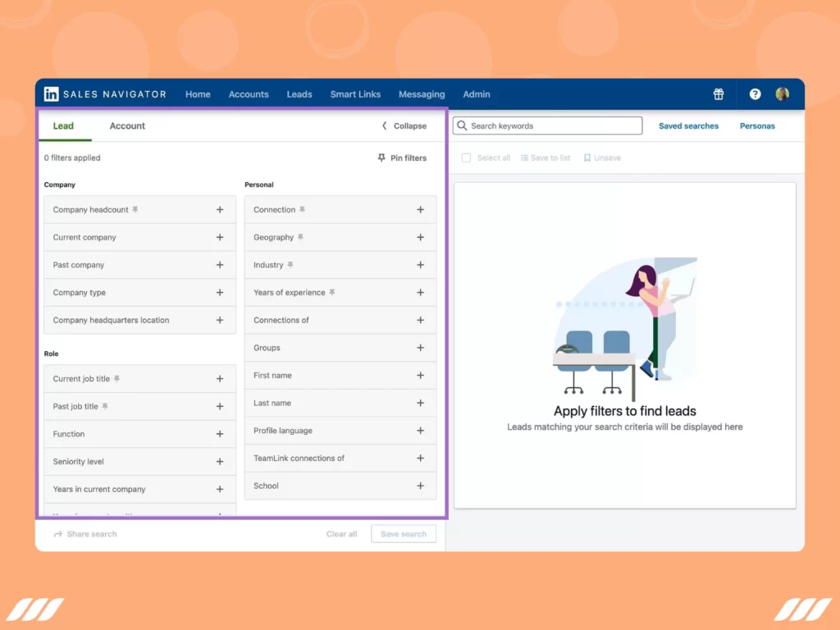Click the School plus icon

coord(421,486)
